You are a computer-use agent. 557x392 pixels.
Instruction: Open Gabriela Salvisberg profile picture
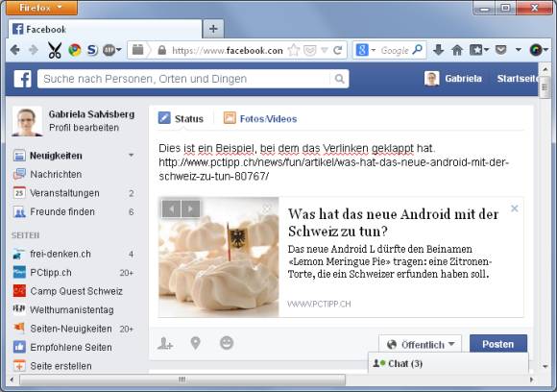[x=27, y=121]
